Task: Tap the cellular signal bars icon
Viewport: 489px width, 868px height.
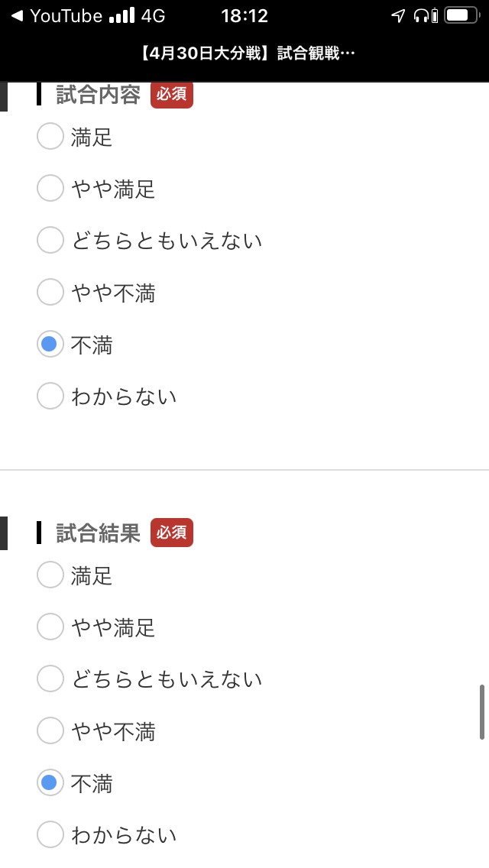Action: [x=121, y=16]
